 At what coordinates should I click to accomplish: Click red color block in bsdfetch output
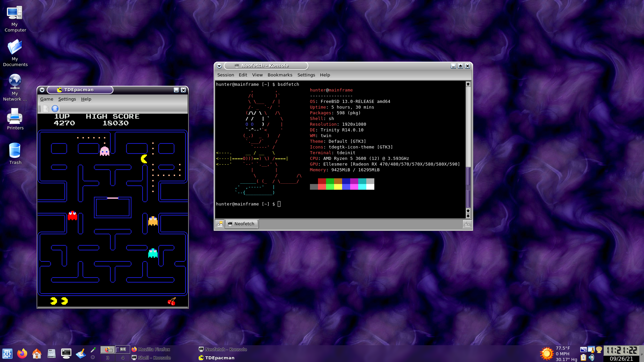click(322, 181)
